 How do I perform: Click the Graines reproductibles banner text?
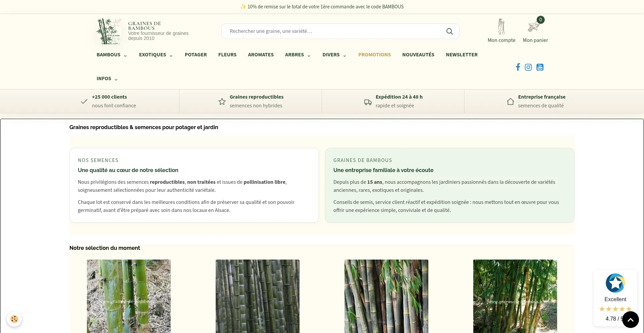click(x=257, y=97)
